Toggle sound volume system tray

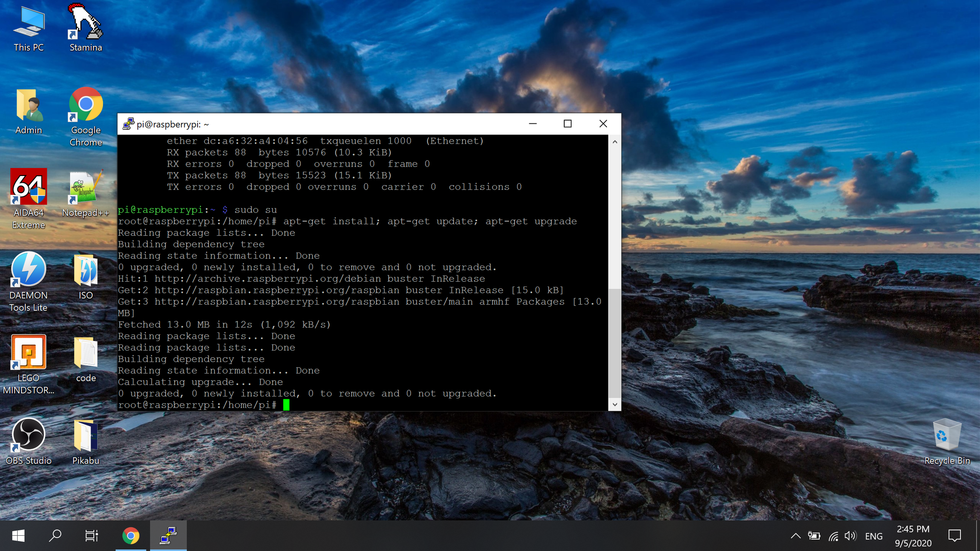pos(850,536)
